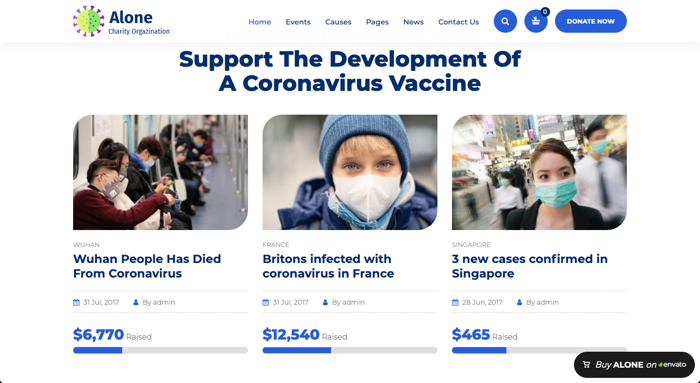Open the Causes menu item
Image resolution: width=700 pixels, height=383 pixels.
coord(338,22)
